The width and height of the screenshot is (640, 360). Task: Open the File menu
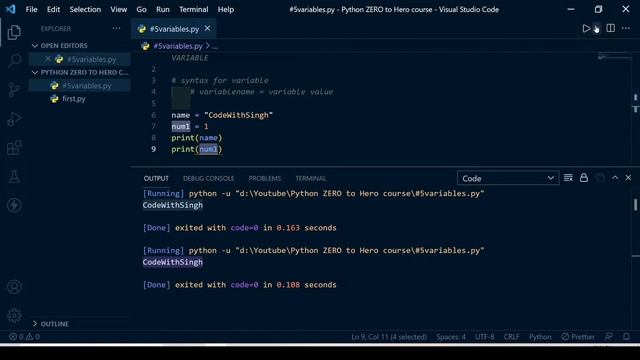(31, 9)
